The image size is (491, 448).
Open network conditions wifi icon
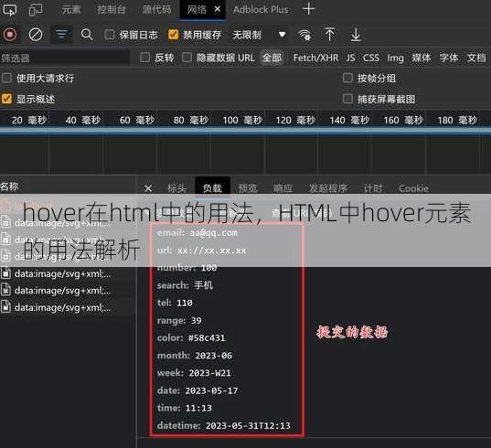click(304, 35)
